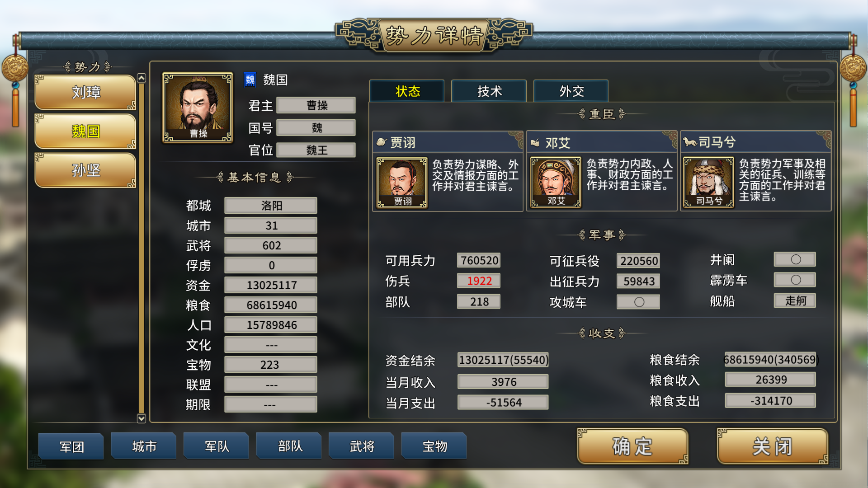Click the bird icon beside 贾诩
This screenshot has height=488, width=868.
pos(382,142)
